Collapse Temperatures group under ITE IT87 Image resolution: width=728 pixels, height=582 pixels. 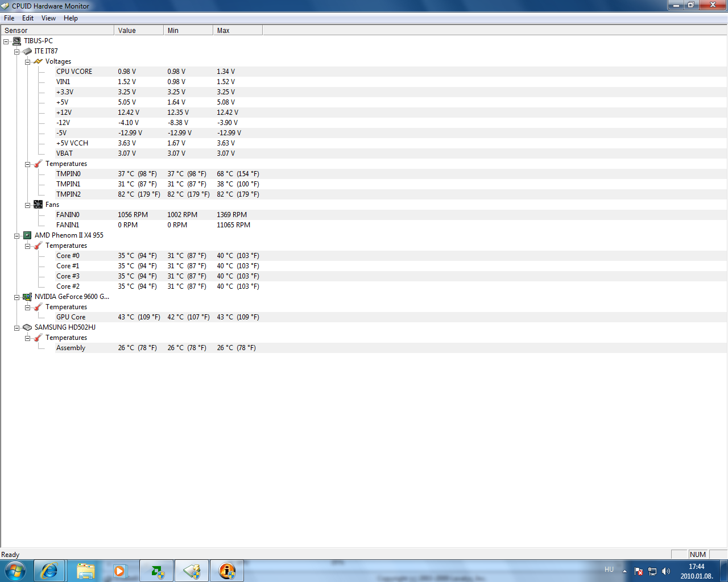pyautogui.click(x=27, y=164)
